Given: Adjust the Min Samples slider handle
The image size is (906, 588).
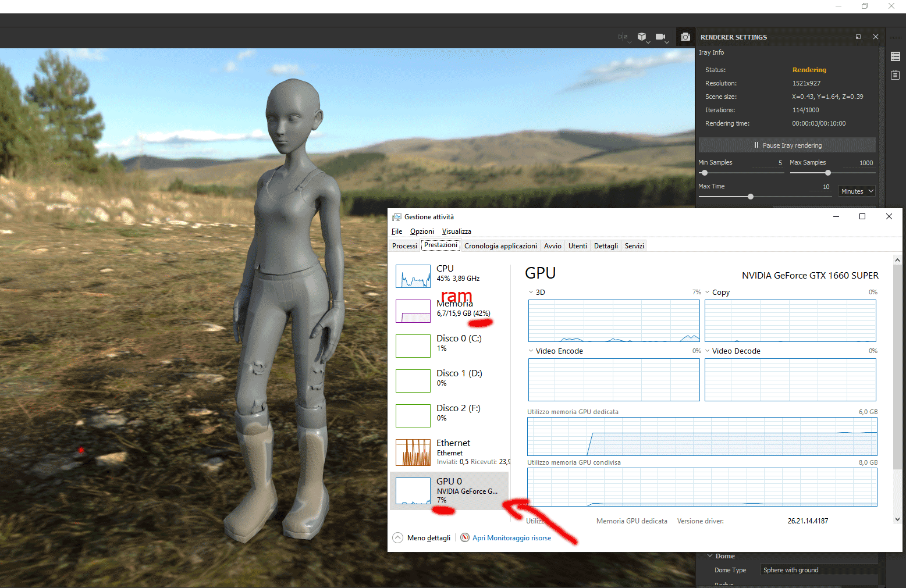Looking at the screenshot, I should point(705,173).
